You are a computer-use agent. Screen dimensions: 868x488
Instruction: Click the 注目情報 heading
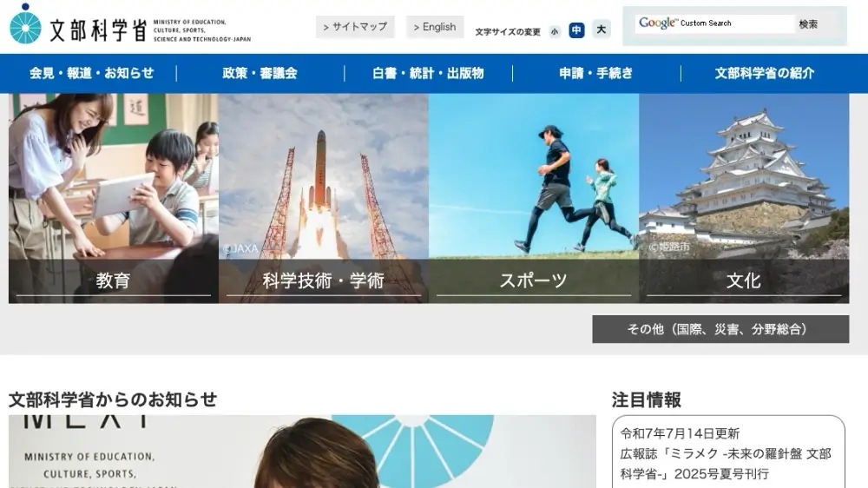click(x=646, y=399)
